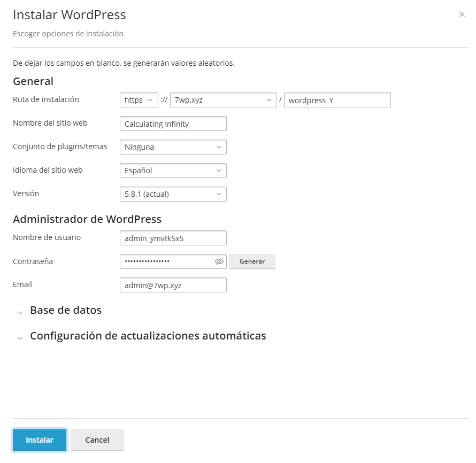Click the Administrador de WordPress heading
Image resolution: width=476 pixels, height=463 pixels.
click(87, 219)
